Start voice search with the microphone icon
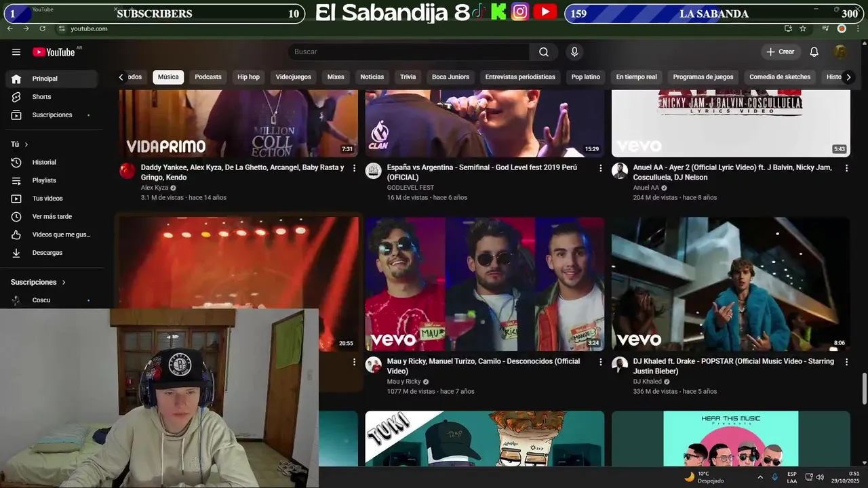This screenshot has height=488, width=868. point(574,52)
